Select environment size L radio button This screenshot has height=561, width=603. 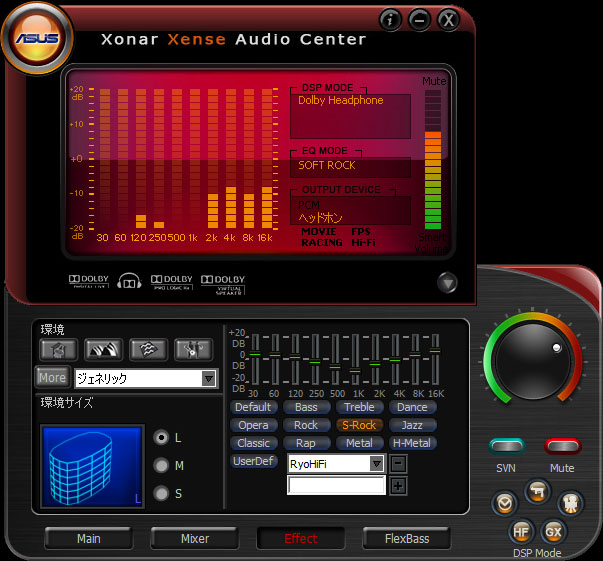click(x=161, y=438)
